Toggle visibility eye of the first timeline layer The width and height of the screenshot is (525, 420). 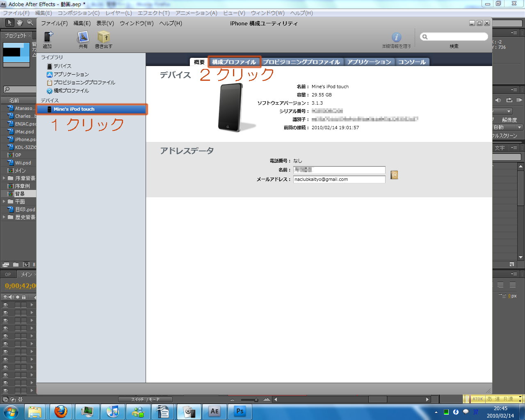(6, 305)
